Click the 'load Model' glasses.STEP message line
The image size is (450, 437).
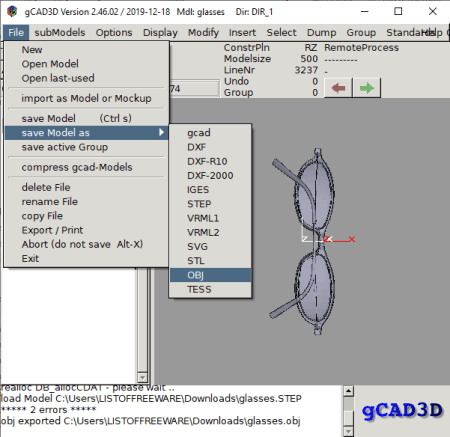point(151,399)
